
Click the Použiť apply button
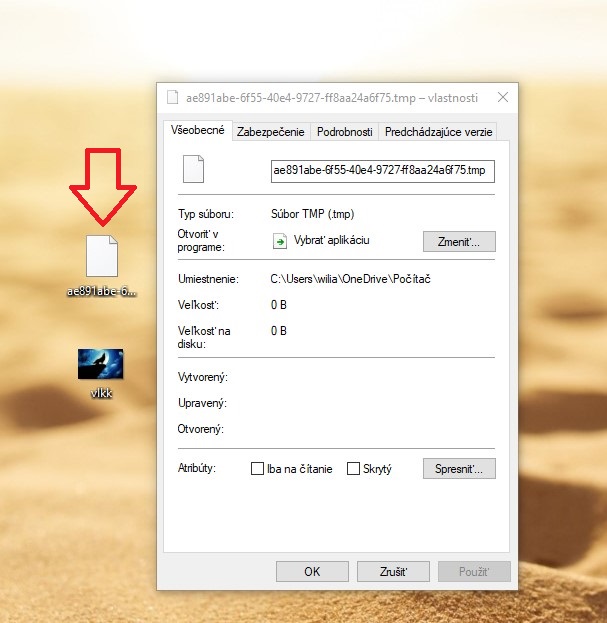(x=474, y=572)
